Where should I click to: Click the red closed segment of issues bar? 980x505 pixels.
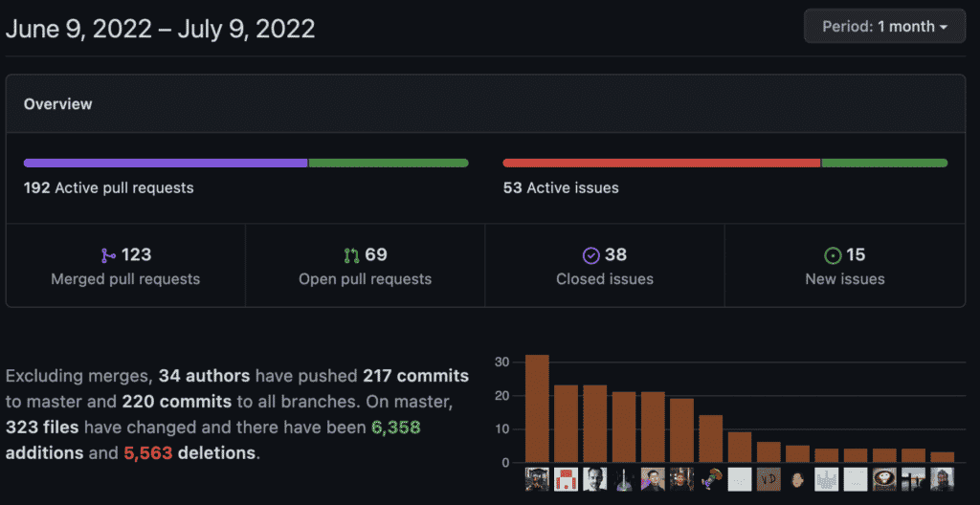pos(660,164)
